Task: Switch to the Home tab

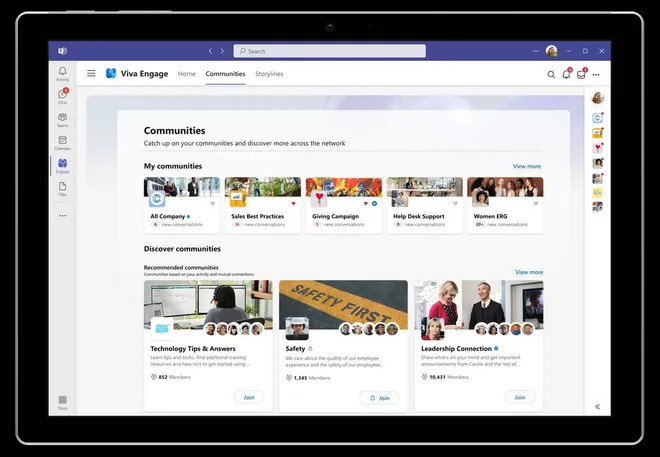Action: [x=187, y=74]
